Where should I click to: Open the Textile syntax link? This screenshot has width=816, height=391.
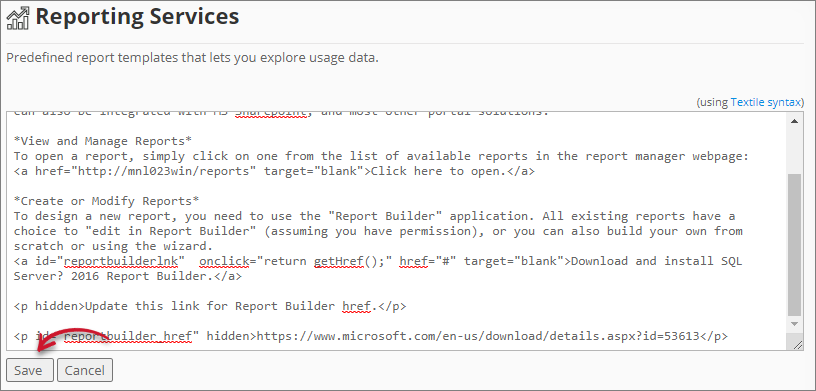pyautogui.click(x=766, y=102)
